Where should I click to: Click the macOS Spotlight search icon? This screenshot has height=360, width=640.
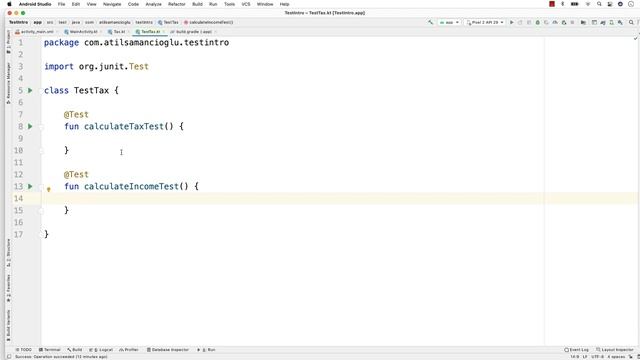tap(599, 4)
